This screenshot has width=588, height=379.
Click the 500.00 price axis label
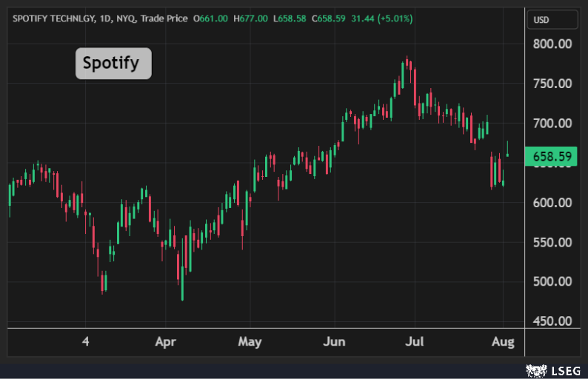552,281
